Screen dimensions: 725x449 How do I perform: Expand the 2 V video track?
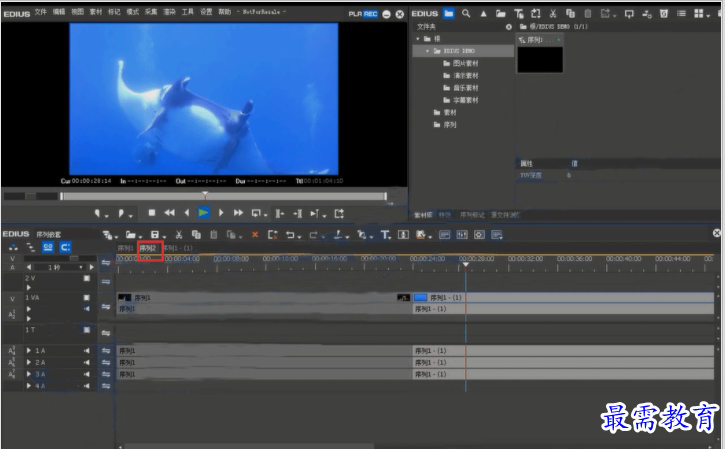click(x=29, y=288)
